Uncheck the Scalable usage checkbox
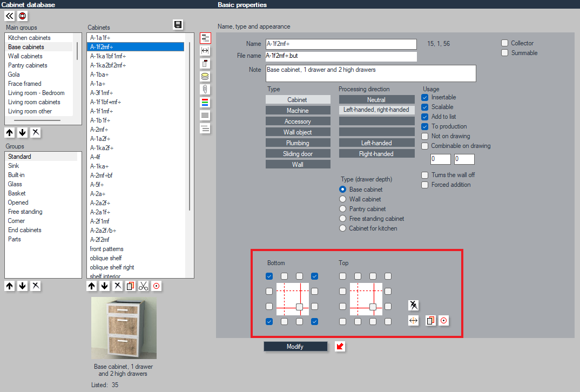This screenshot has height=392, width=580. point(424,107)
